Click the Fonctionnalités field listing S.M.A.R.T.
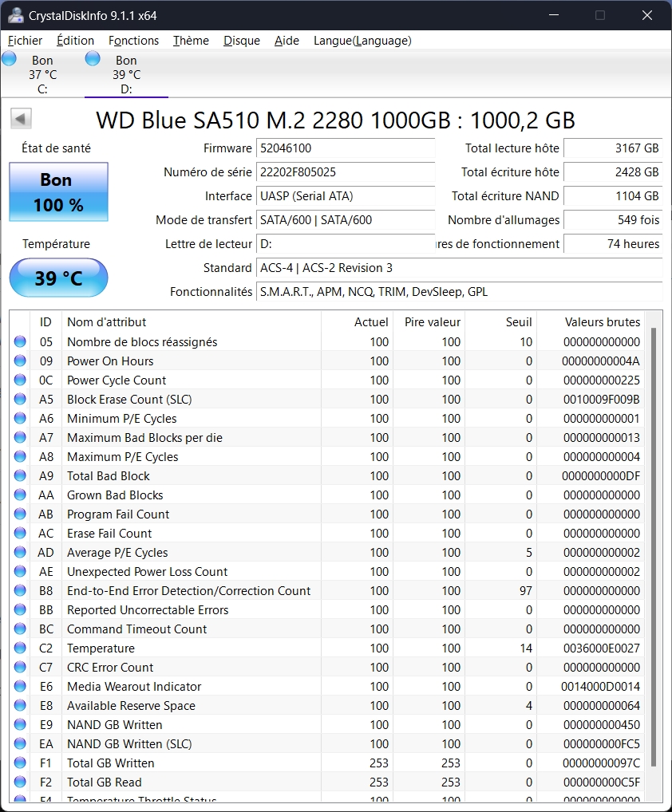Image resolution: width=672 pixels, height=812 pixels. tap(459, 292)
